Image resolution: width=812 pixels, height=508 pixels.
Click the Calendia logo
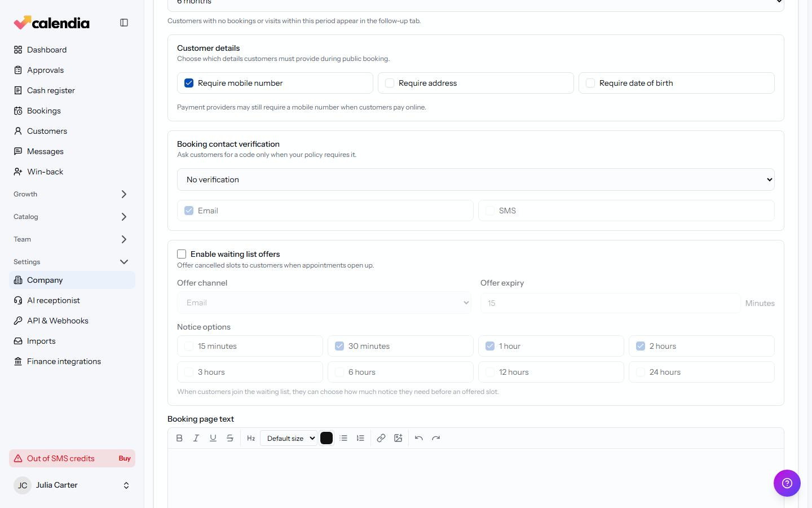(51, 23)
